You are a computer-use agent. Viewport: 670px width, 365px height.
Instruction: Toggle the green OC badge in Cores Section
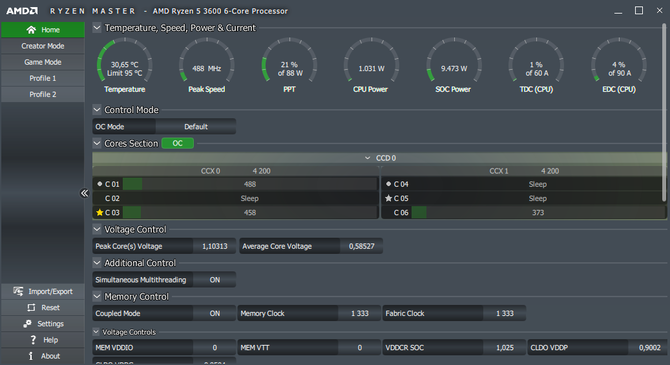pyautogui.click(x=177, y=143)
